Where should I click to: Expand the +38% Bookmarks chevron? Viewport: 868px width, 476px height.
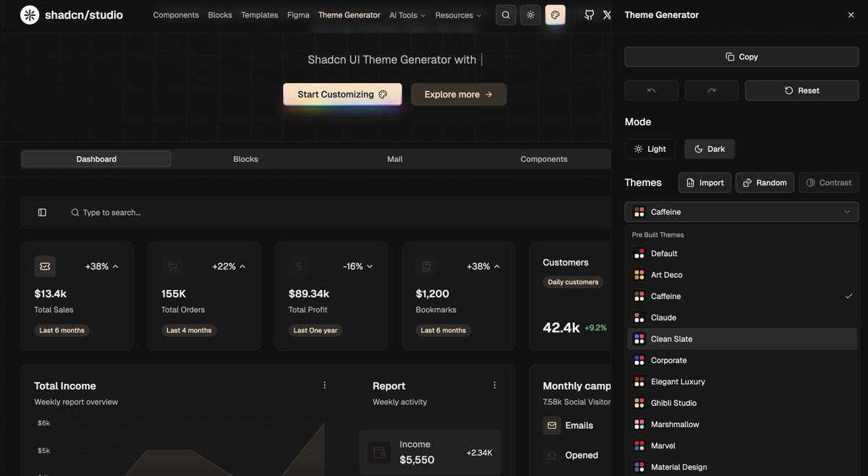[x=496, y=266]
